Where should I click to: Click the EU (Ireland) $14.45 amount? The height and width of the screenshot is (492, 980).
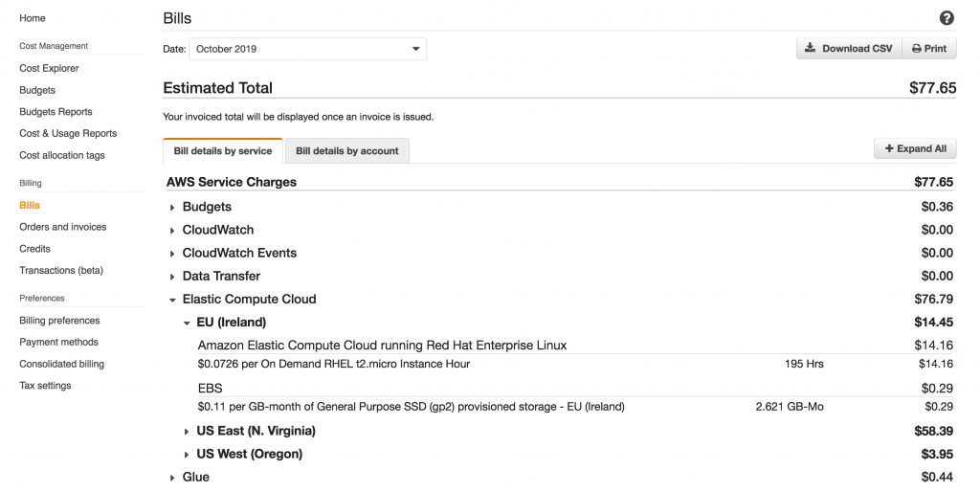[934, 322]
